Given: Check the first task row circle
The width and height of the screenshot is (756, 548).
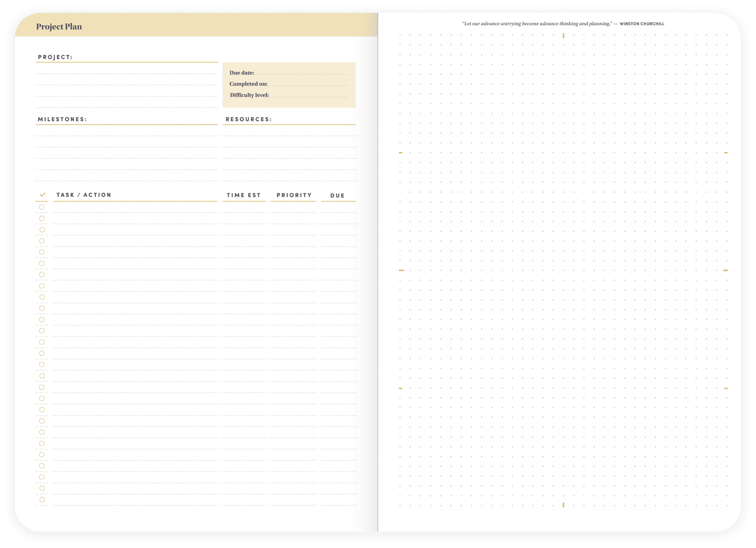Looking at the screenshot, I should [x=42, y=207].
